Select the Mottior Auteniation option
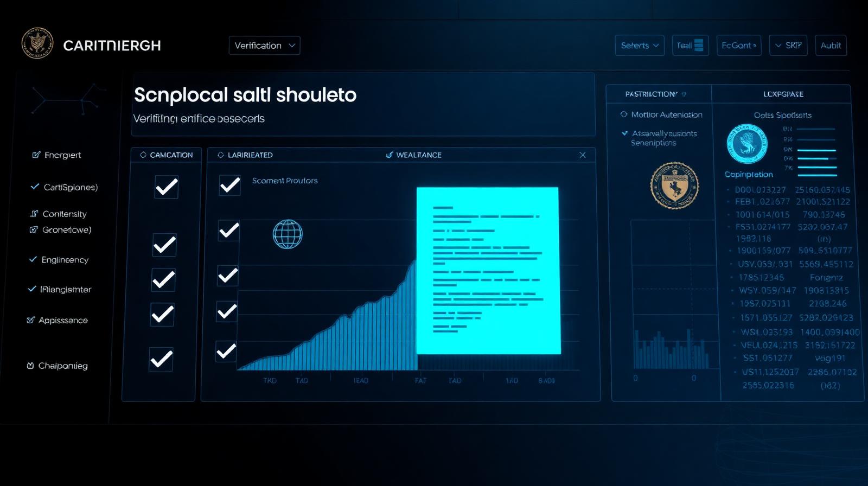 coord(661,115)
